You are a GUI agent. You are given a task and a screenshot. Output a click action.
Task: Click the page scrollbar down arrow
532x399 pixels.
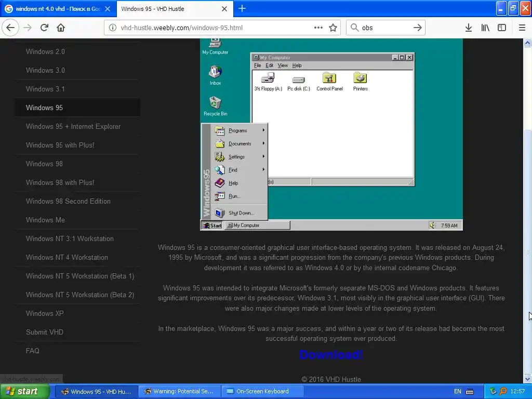(x=527, y=379)
